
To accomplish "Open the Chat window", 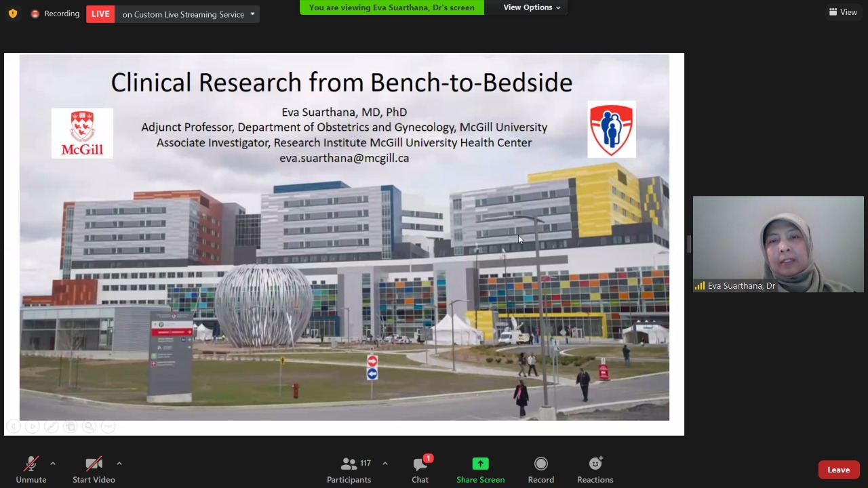I will tap(420, 470).
